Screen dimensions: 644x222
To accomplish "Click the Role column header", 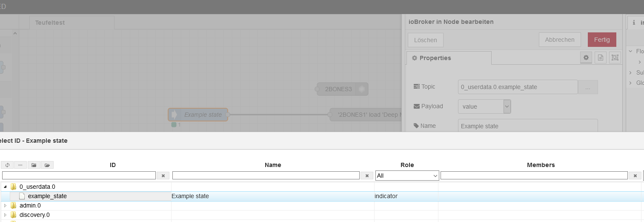I will (x=407, y=165).
